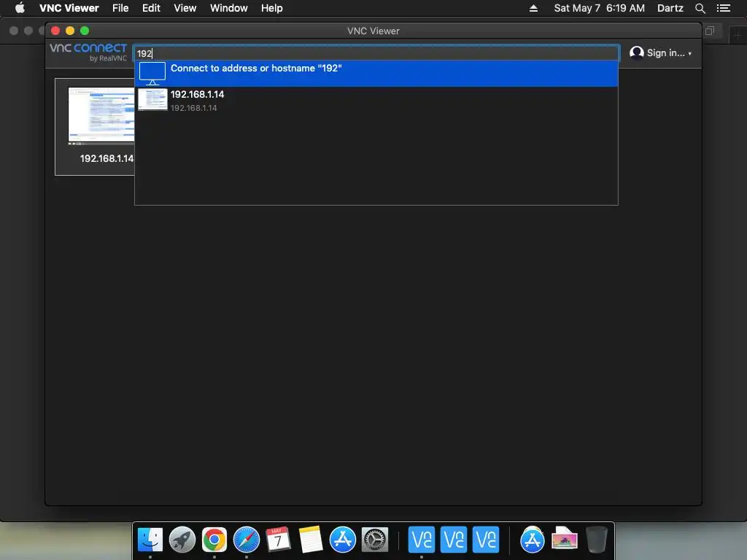Click the VNC Connect by RealVNC logo
Image resolution: width=747 pixels, height=560 pixels.
coord(88,52)
